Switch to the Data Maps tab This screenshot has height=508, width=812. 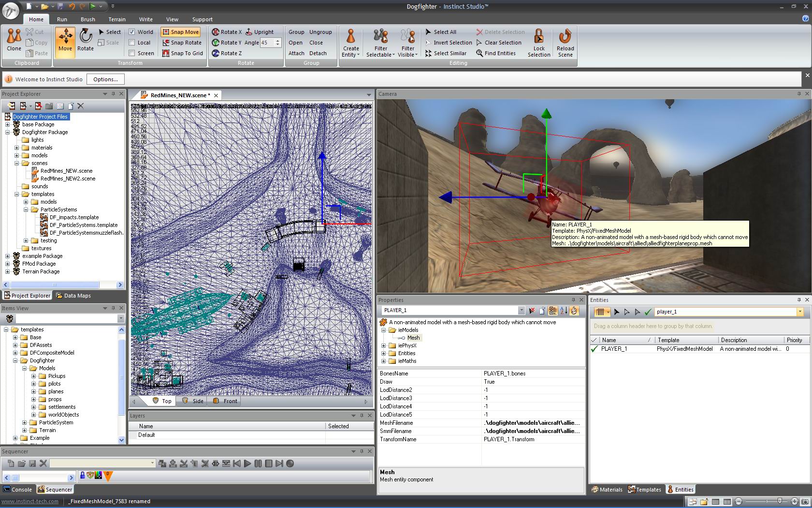tap(73, 296)
